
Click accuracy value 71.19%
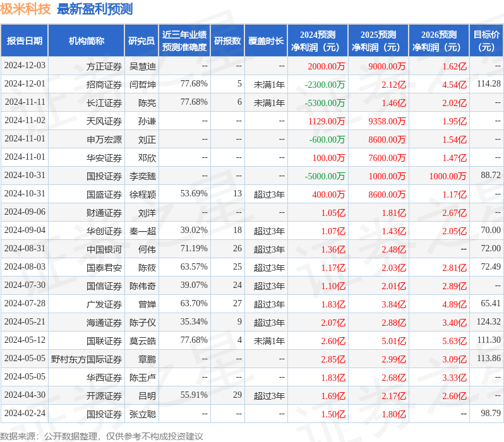(x=194, y=249)
